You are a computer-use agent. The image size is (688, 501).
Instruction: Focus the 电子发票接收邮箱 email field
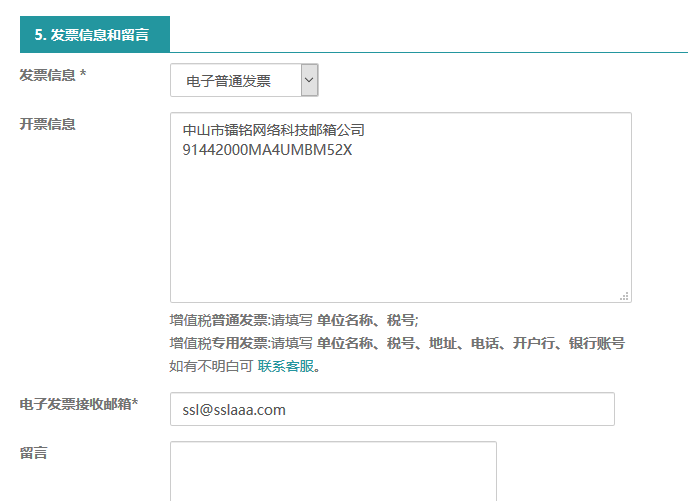392,409
